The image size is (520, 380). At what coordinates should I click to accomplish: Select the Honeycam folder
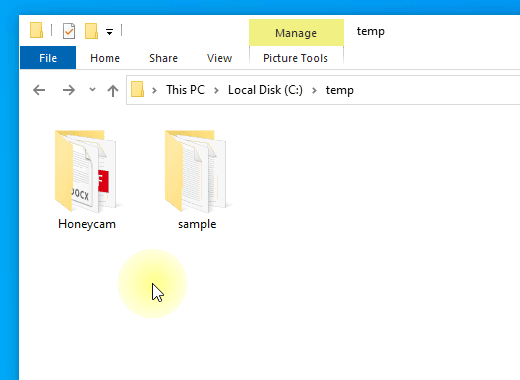[x=87, y=180]
